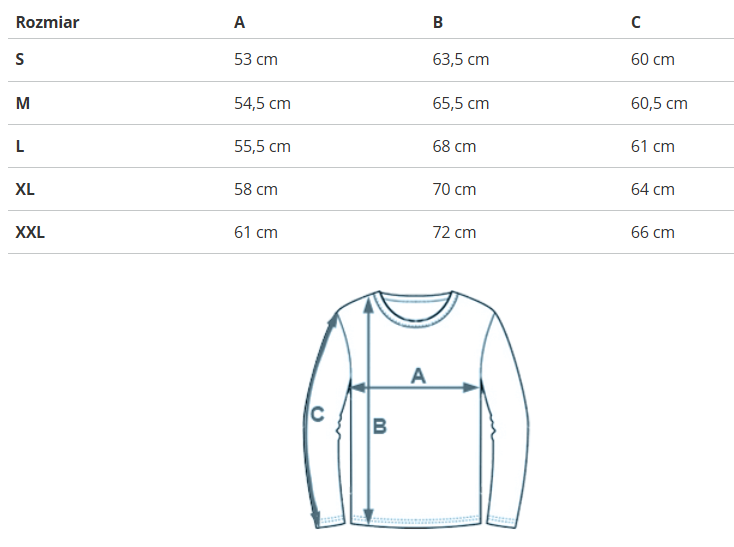Click the 65,5 cm value for size M
Viewport: 734px width, 547px height.
(x=460, y=103)
